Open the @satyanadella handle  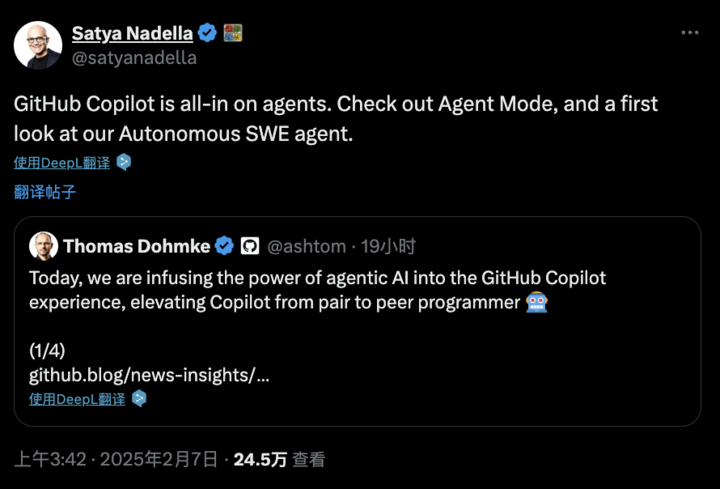134,57
